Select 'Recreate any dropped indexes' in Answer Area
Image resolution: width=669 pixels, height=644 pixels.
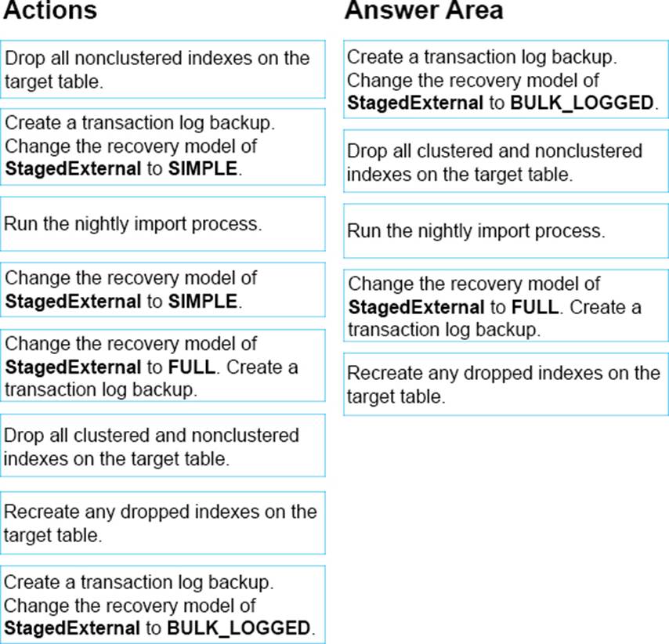point(505,384)
